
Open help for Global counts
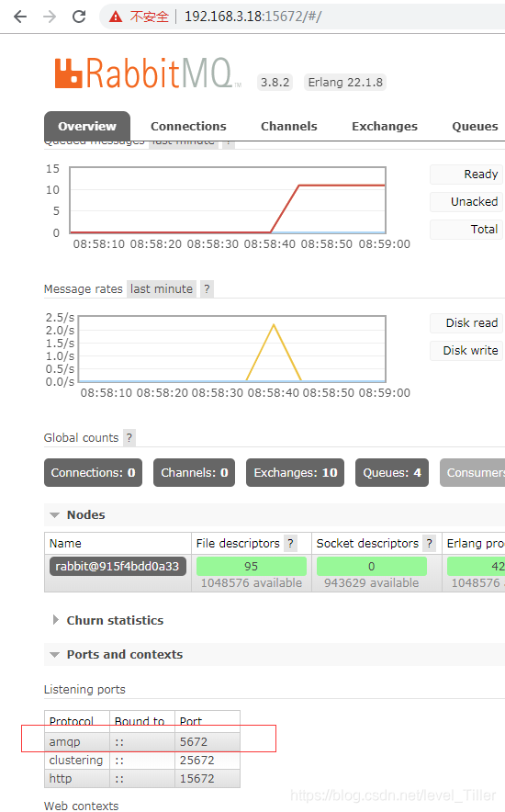click(129, 437)
